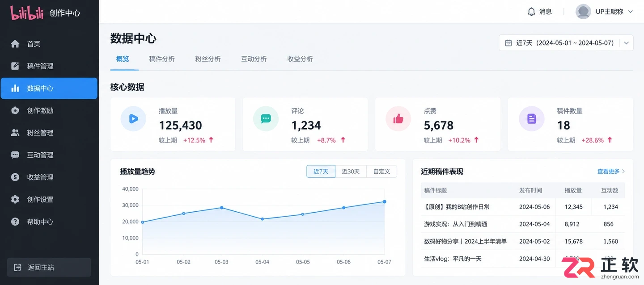The width and height of the screenshot is (644, 285).
Task: Click the question mark icon beside 帮助中心
Action: click(x=15, y=222)
